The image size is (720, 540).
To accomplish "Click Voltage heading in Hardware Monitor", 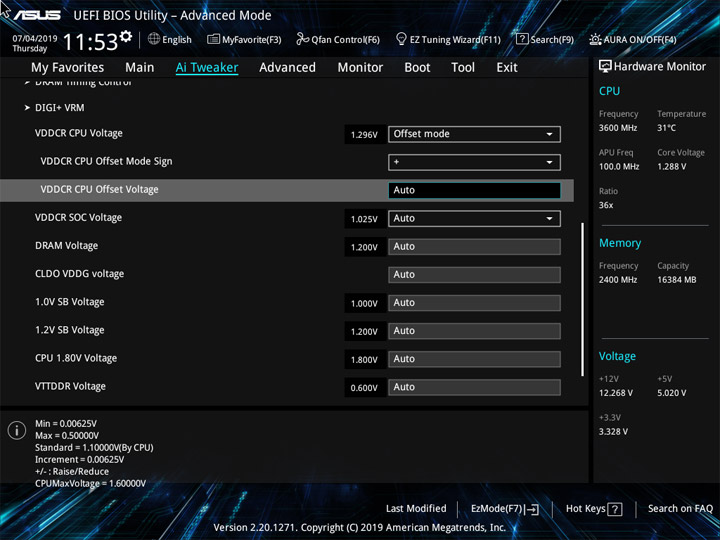I will (617, 356).
